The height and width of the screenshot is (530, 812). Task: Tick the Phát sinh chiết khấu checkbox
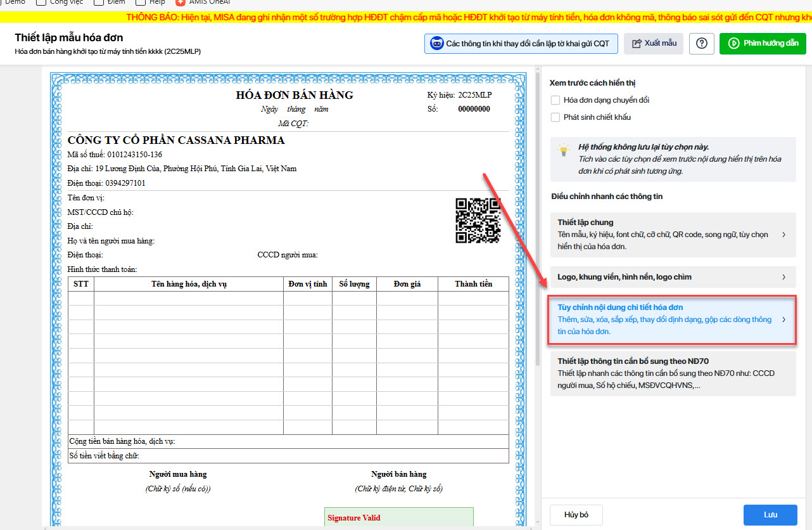pyautogui.click(x=555, y=117)
